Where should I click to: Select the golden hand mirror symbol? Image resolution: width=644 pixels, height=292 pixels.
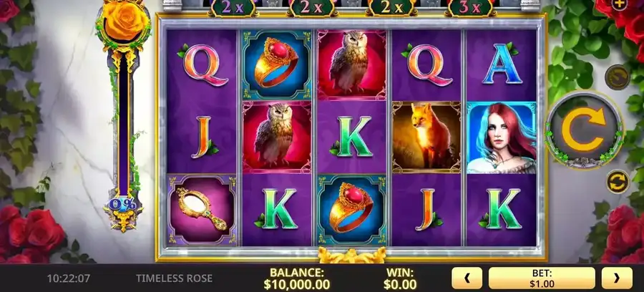[202, 210]
